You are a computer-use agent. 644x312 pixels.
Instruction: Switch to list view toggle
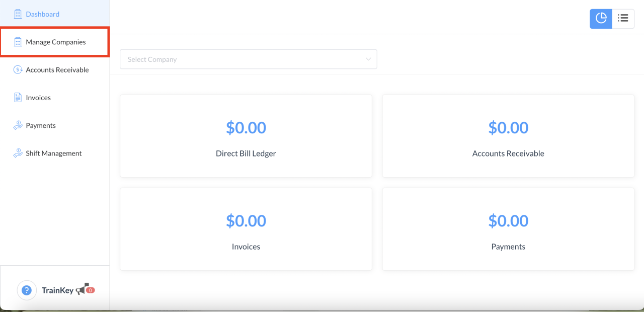pos(623,19)
